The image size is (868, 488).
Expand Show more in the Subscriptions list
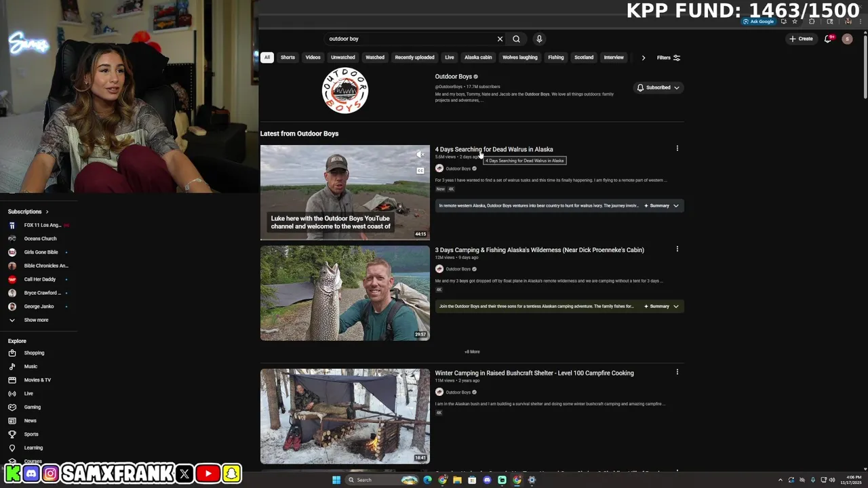(36, 320)
